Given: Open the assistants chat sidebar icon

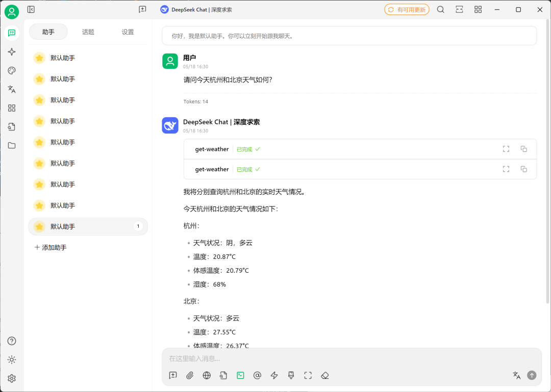Looking at the screenshot, I should tap(12, 33).
